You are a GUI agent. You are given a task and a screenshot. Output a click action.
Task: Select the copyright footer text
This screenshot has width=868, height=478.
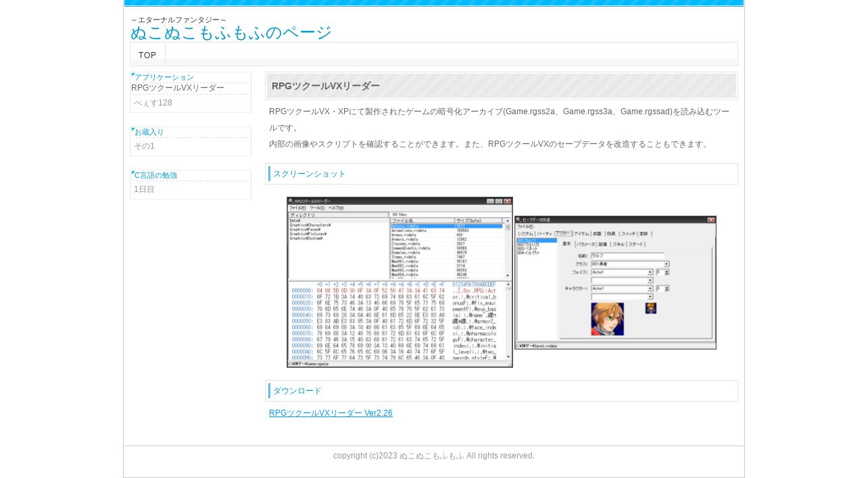(x=434, y=456)
